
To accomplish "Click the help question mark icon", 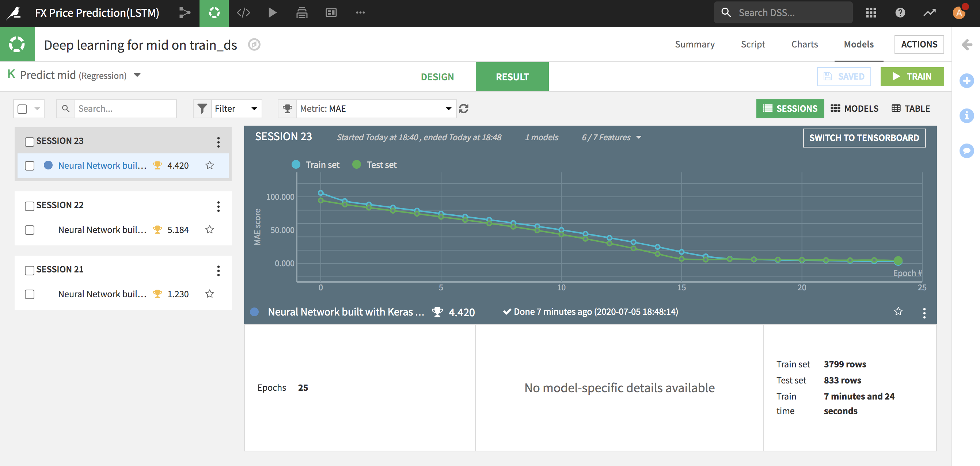I will pos(900,12).
